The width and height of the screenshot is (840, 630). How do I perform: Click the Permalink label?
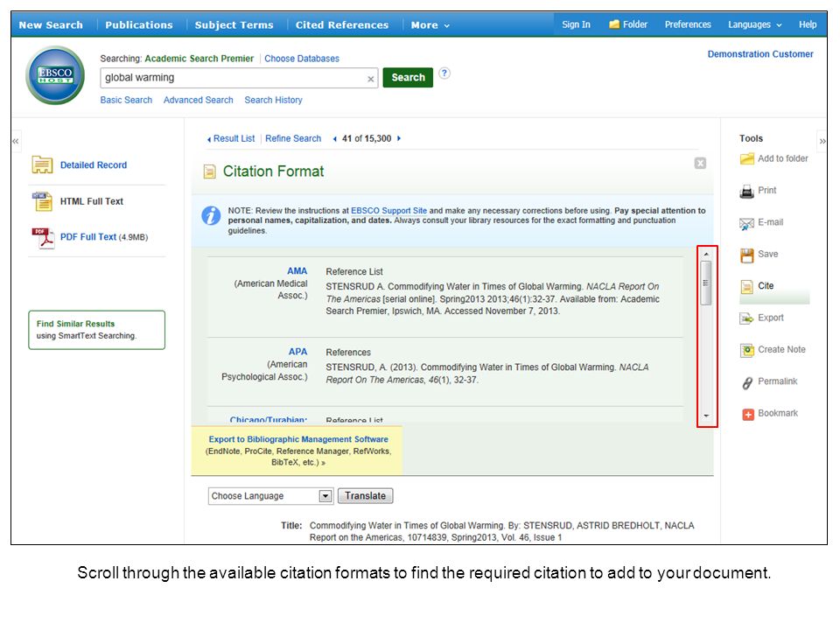pyautogui.click(x=777, y=381)
